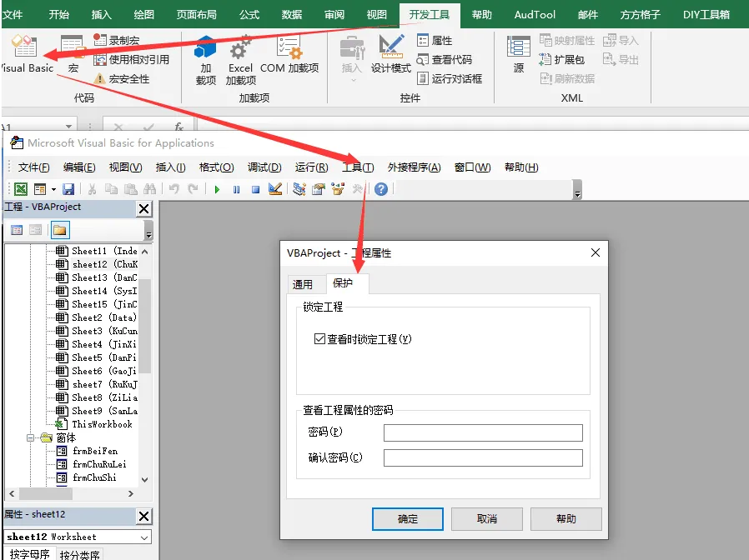Image resolution: width=749 pixels, height=560 pixels.
Task: Click the Excel 加载项 gear icon
Action: click(240, 48)
